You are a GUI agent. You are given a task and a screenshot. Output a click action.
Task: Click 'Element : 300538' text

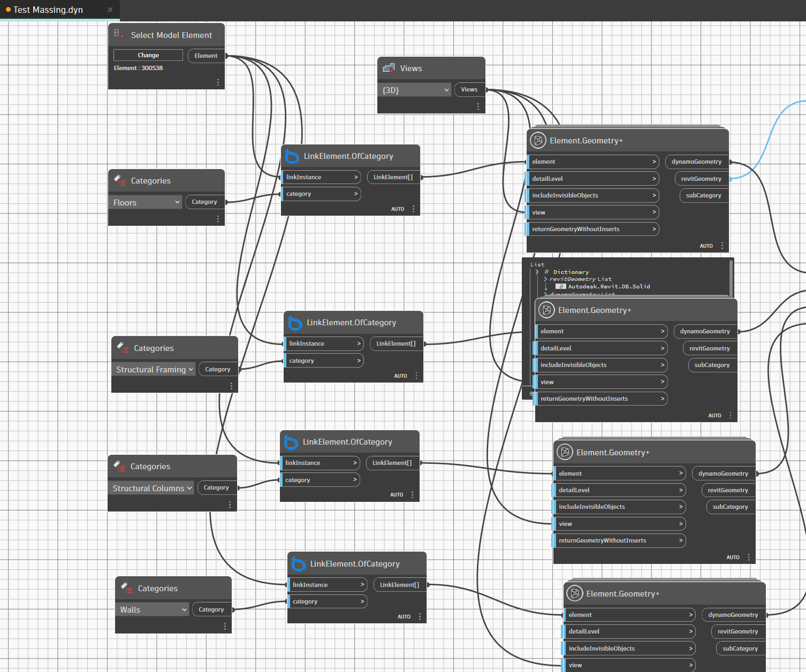coord(138,68)
